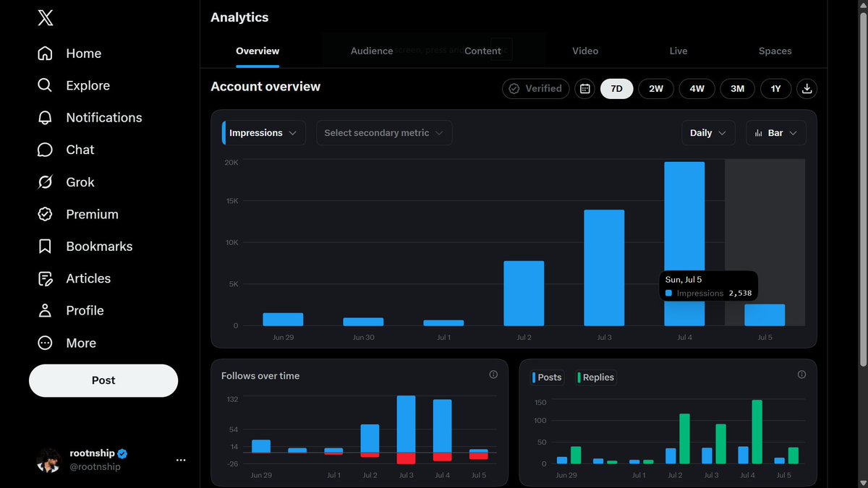Switch to the Overview tab

258,51
